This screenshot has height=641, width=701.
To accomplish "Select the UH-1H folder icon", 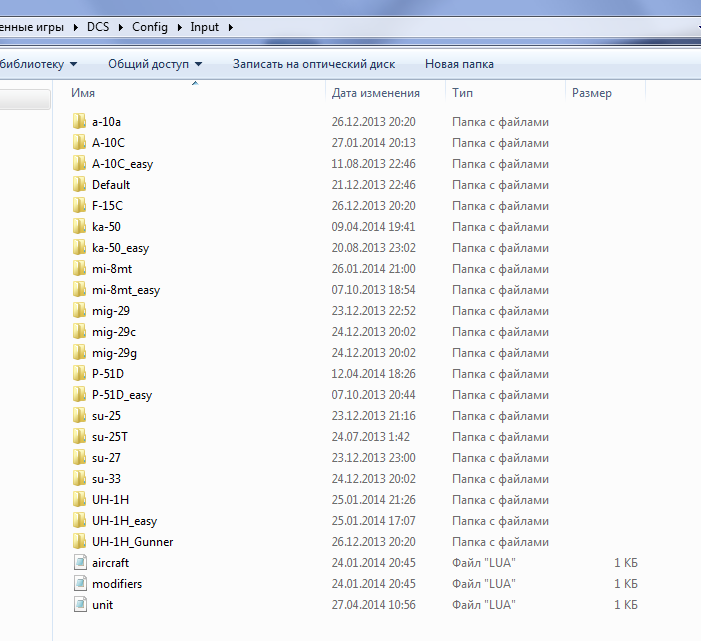I will tap(80, 500).
